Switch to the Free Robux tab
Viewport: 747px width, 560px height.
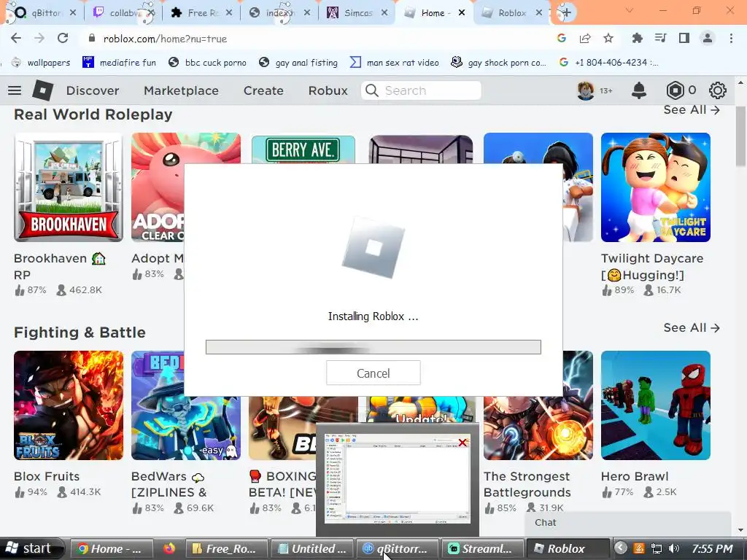201,13
